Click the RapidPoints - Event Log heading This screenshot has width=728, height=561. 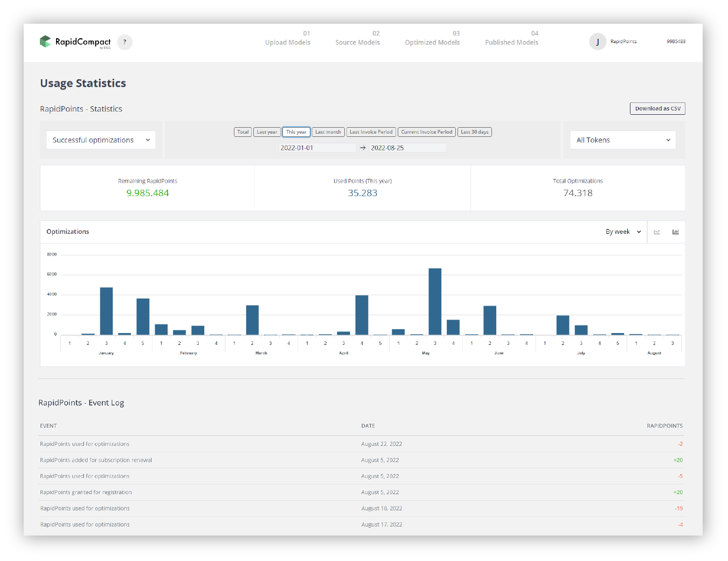[x=81, y=403]
